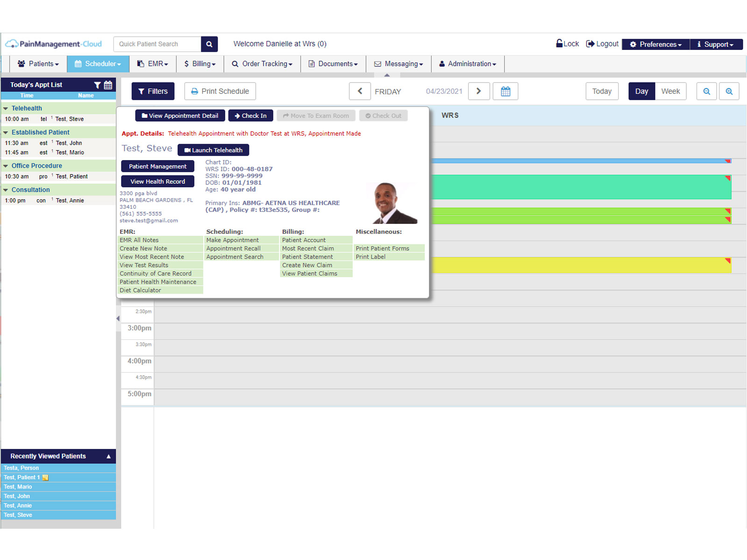Click the note icon beside Test, Patient 1
747x560 pixels.
[x=45, y=477]
